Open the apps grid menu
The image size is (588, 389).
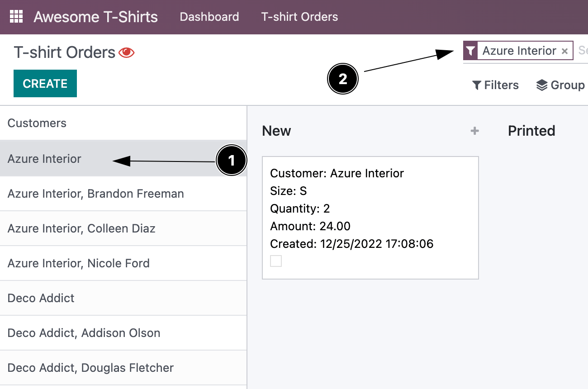click(16, 17)
